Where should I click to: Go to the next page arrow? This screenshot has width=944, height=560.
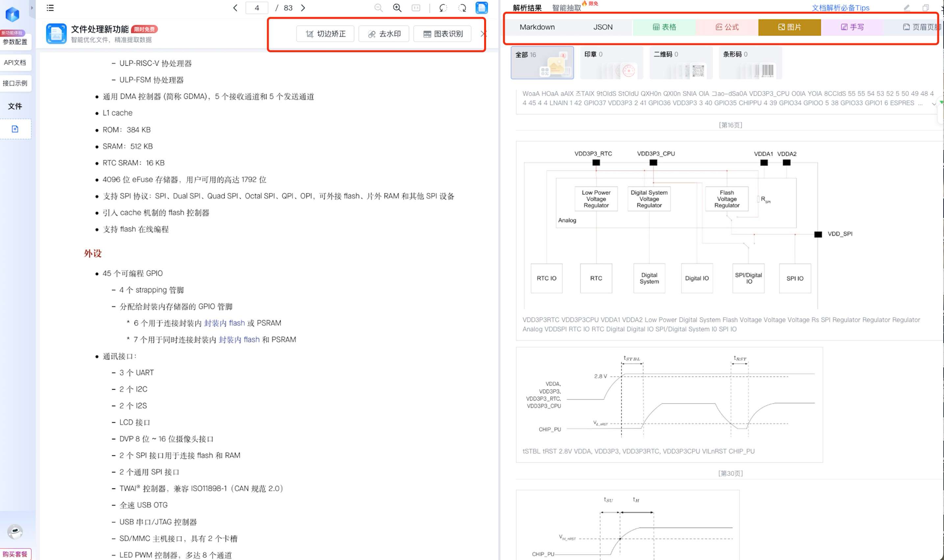pyautogui.click(x=303, y=8)
